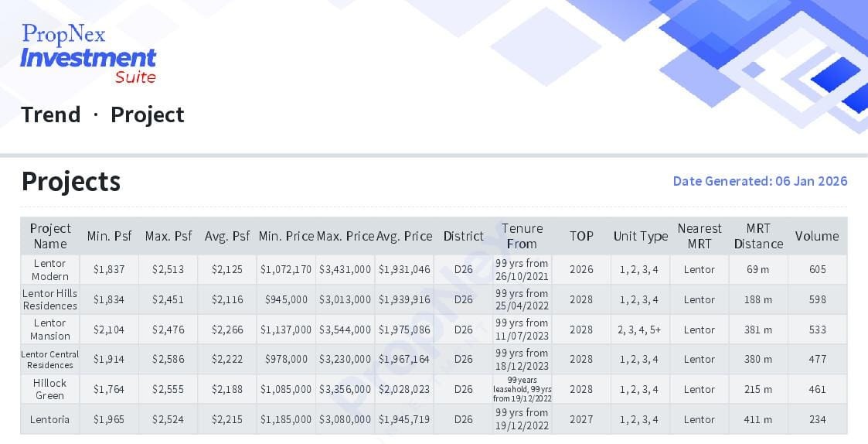
Task: Click the Projects section title
Action: tap(71, 181)
